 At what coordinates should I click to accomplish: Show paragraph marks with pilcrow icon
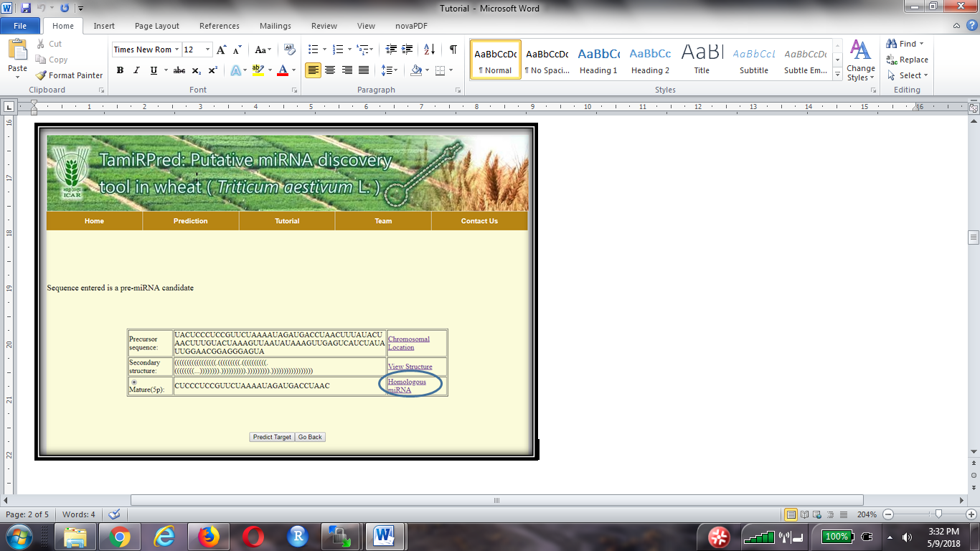[453, 50]
